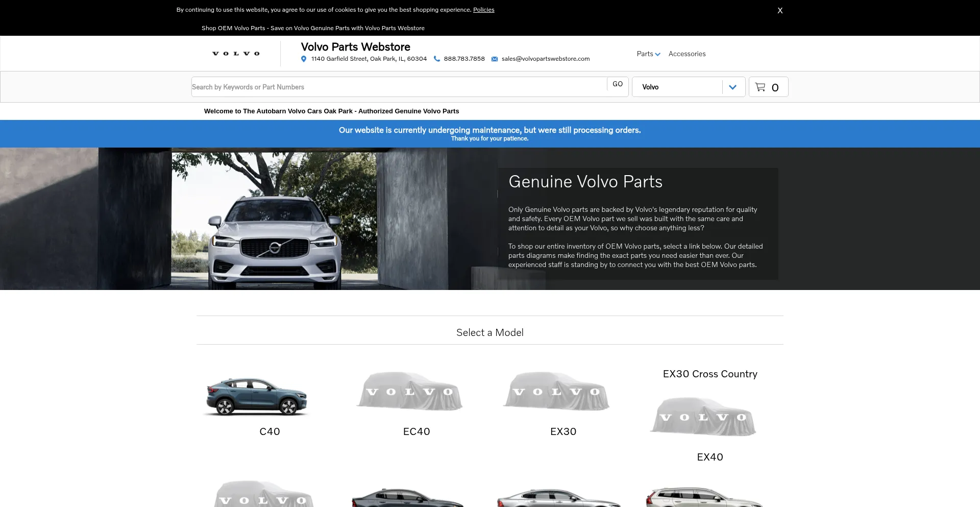Click the email envelope icon

point(495,59)
